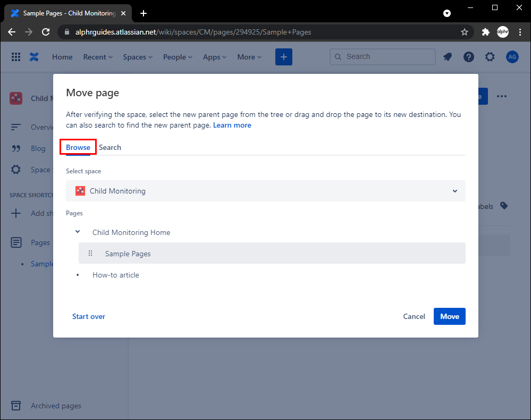
Task: Bookmark this page with the star icon
Action: (x=465, y=32)
